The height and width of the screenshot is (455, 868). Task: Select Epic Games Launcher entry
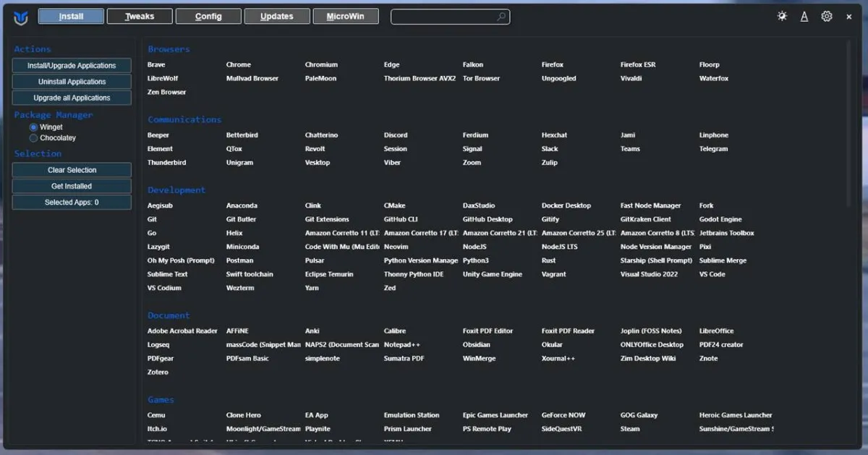click(x=495, y=415)
